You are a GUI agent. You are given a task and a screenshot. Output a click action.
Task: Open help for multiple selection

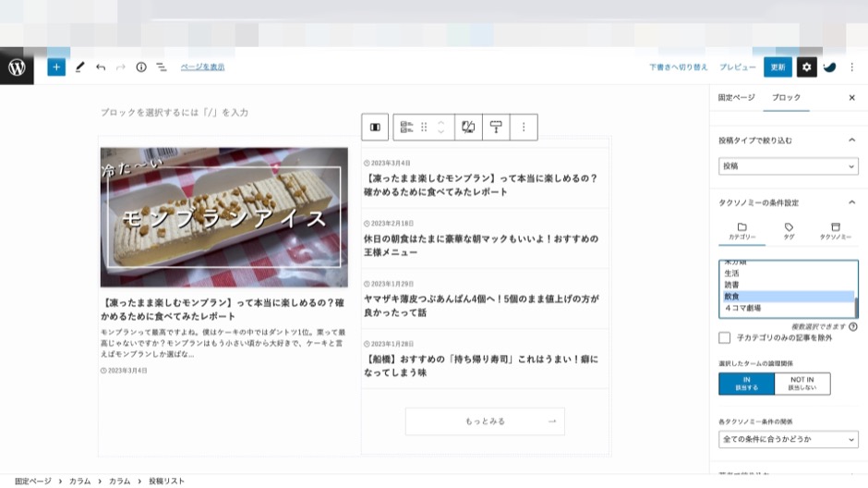tap(853, 327)
